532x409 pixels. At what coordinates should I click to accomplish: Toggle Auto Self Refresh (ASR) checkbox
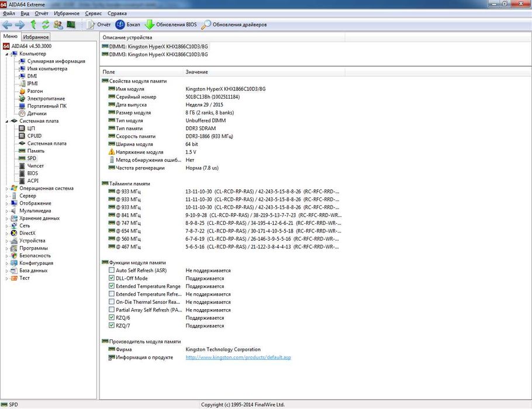pos(111,271)
